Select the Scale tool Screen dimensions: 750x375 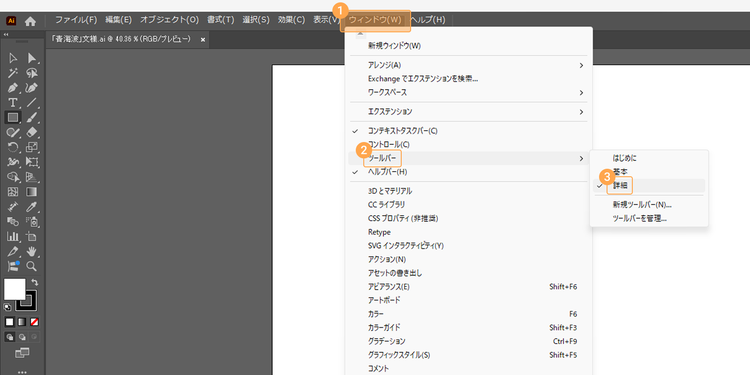(x=32, y=147)
